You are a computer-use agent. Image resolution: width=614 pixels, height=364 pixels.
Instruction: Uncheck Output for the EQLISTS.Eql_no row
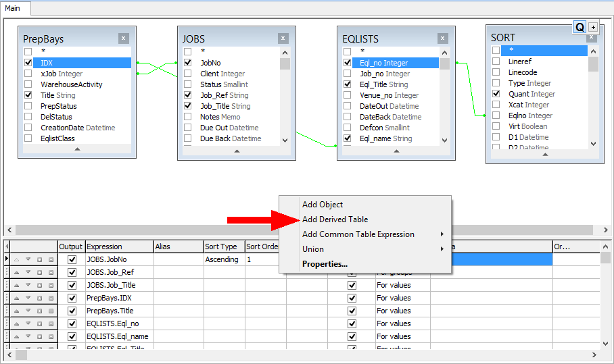tap(72, 323)
